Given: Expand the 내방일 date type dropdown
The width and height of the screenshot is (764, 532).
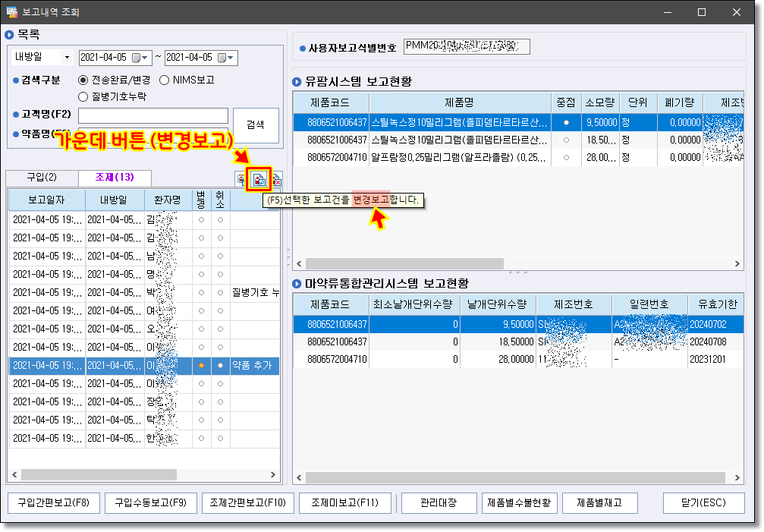Looking at the screenshot, I should coord(67,58).
